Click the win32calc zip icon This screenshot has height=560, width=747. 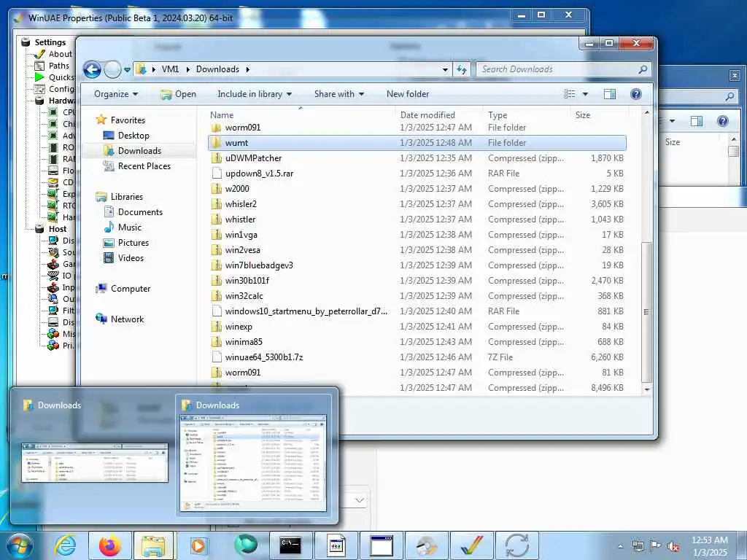(217, 296)
